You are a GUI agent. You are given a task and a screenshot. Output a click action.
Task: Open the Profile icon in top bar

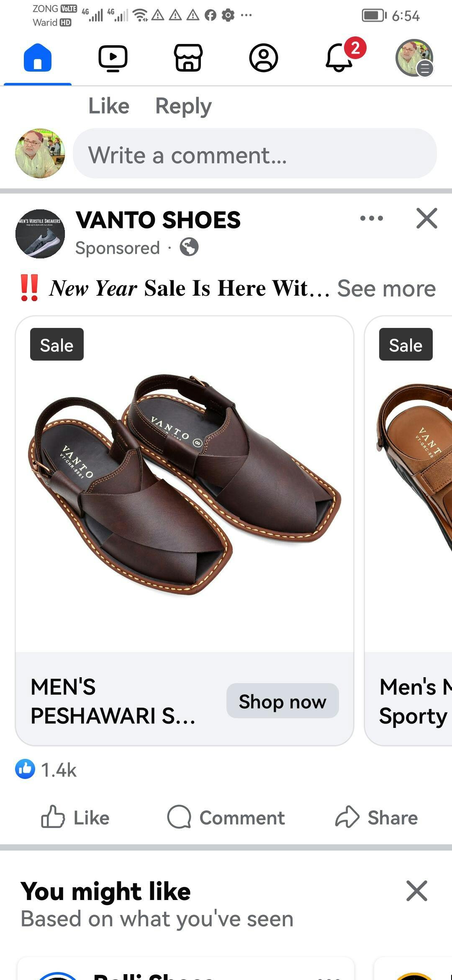point(264,58)
